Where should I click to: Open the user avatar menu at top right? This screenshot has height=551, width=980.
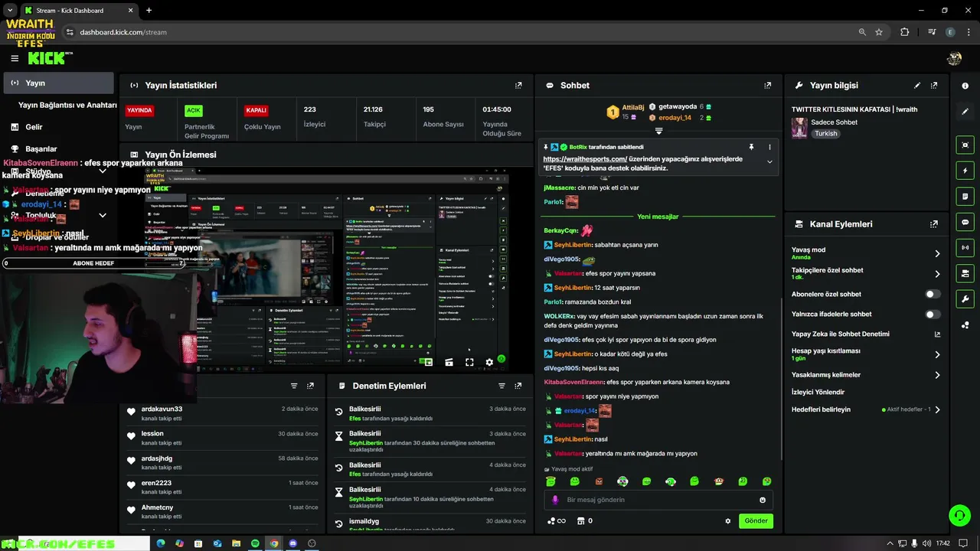(x=955, y=58)
